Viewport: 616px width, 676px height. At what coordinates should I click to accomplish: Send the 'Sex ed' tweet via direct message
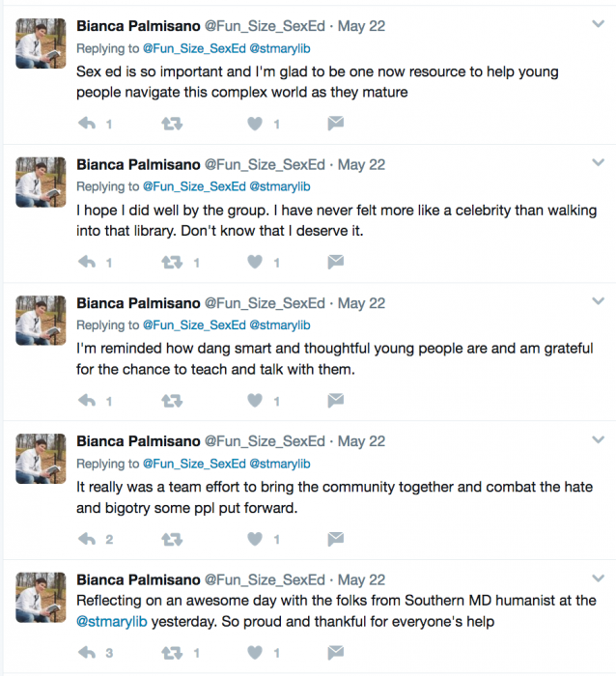click(335, 124)
